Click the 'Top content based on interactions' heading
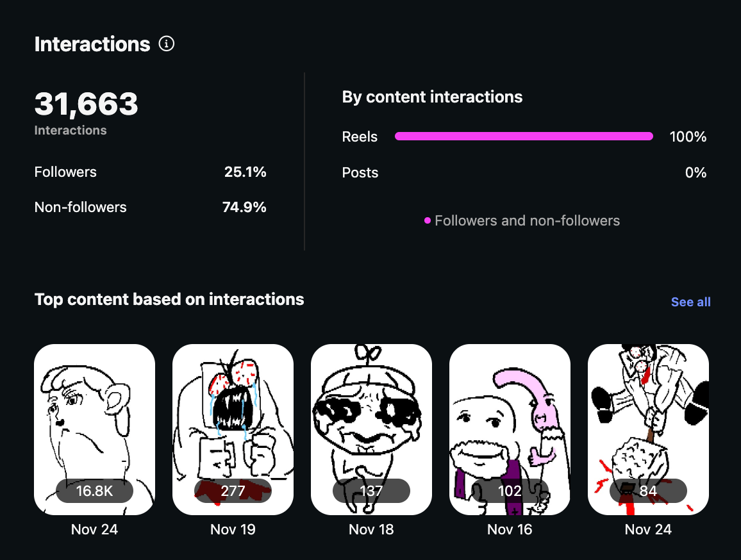 169,299
